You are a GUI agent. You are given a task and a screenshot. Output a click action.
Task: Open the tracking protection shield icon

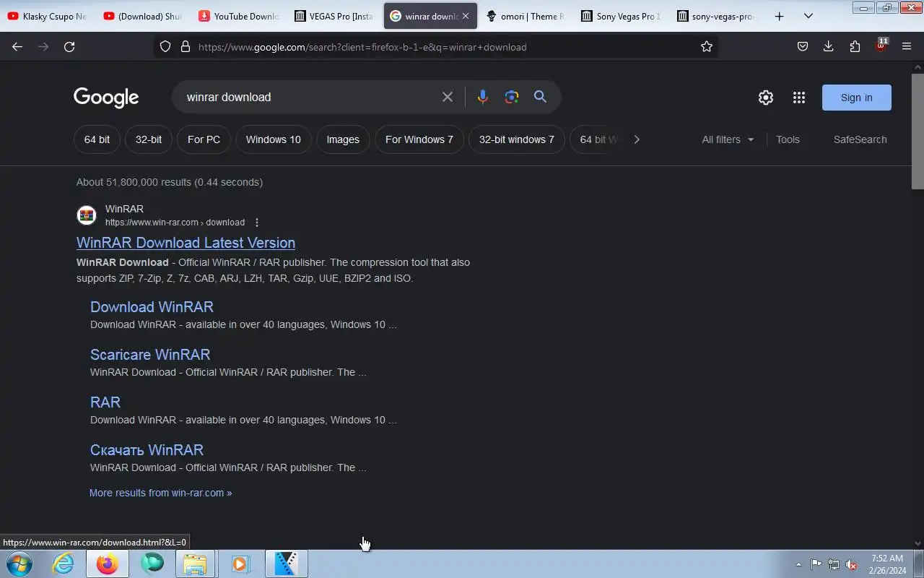pyautogui.click(x=165, y=46)
